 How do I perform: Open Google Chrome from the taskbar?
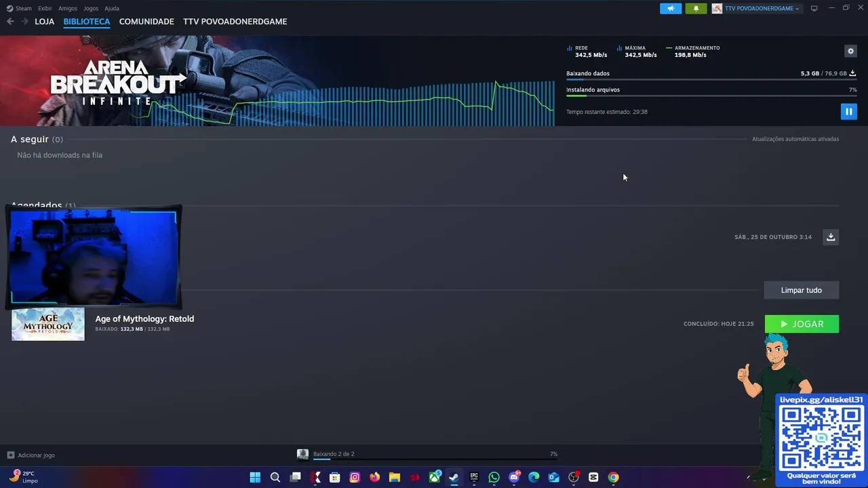click(614, 477)
